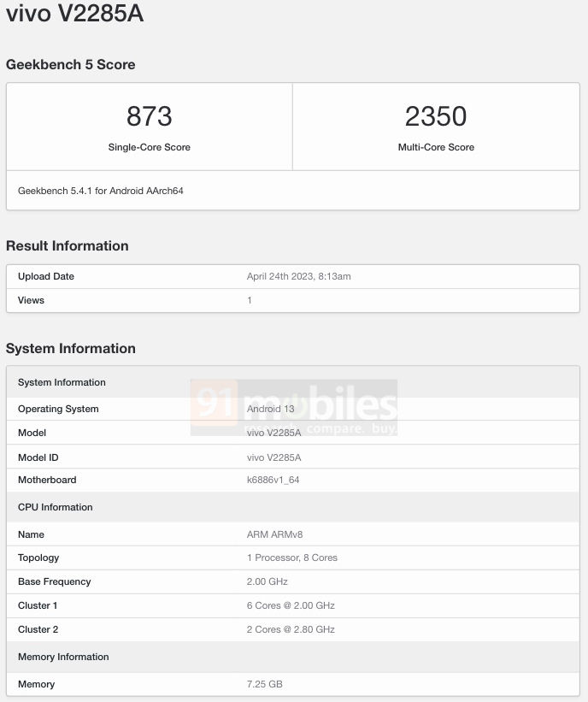The image size is (588, 702).
Task: Click the Geekbench 5 Score heading
Action: pos(70,64)
